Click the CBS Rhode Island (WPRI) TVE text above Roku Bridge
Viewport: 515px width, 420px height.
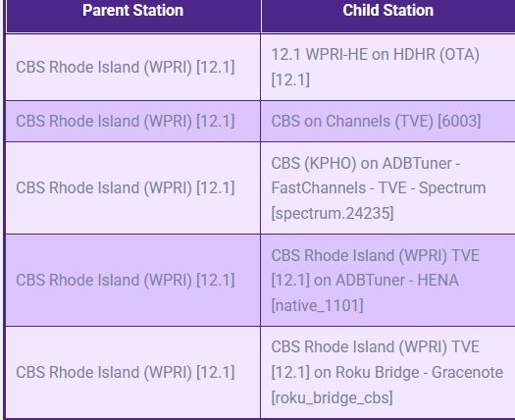tap(376, 347)
